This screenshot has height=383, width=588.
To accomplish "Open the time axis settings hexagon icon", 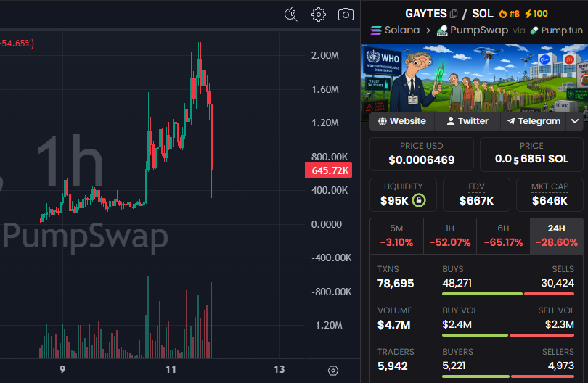I will (x=333, y=371).
